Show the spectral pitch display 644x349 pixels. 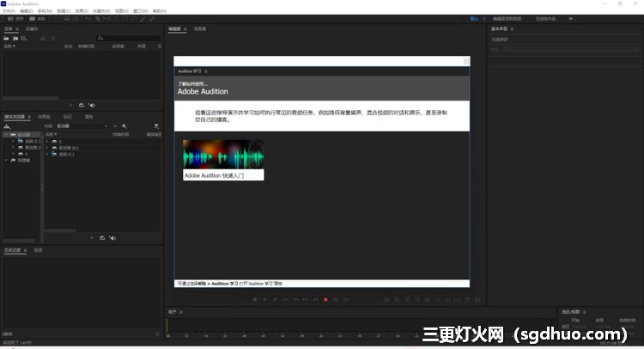click(76, 19)
